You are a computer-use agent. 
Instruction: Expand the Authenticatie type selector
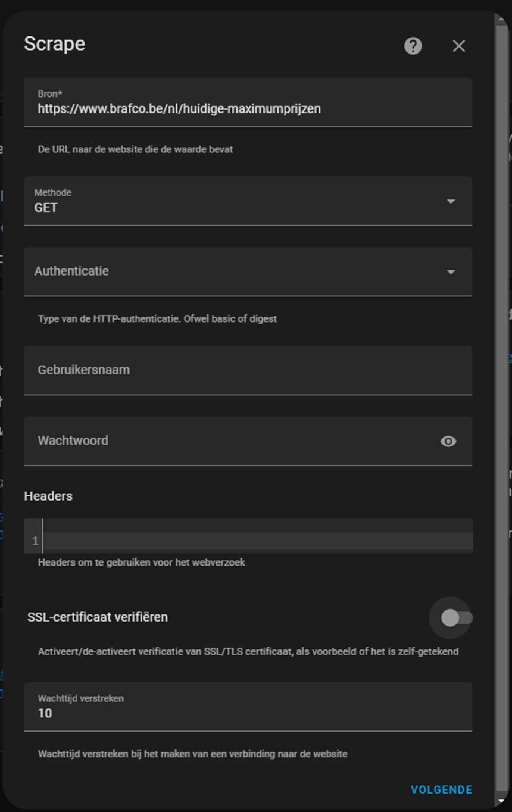[x=238, y=271]
